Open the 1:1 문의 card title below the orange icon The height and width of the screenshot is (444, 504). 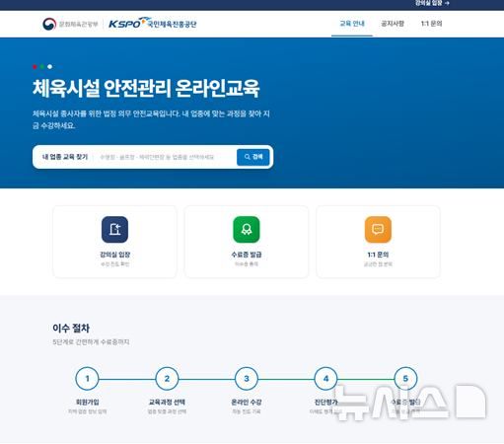point(378,255)
